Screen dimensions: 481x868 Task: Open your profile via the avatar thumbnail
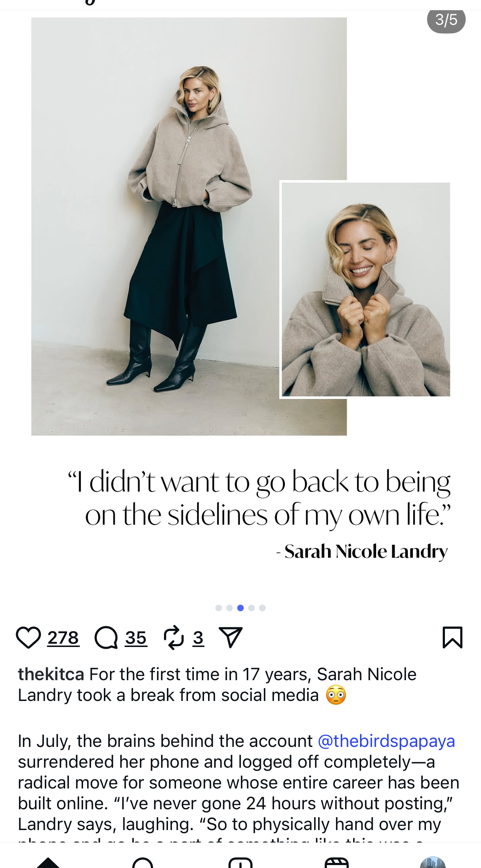pos(433,863)
